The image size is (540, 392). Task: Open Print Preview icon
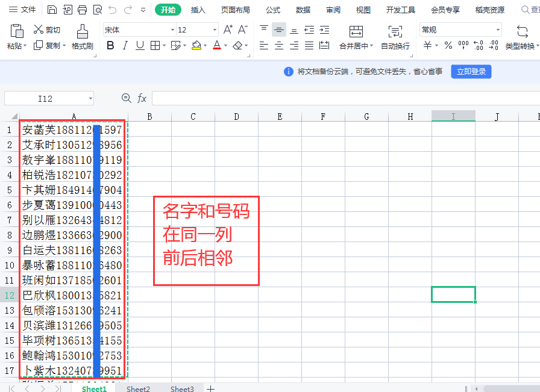pyautogui.click(x=98, y=10)
